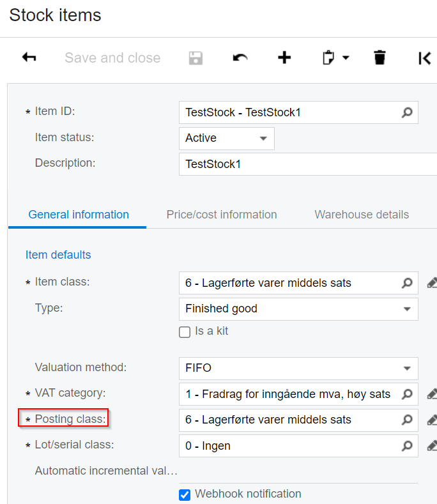437x504 pixels.
Task: Add a new stock item
Action: [x=284, y=58]
